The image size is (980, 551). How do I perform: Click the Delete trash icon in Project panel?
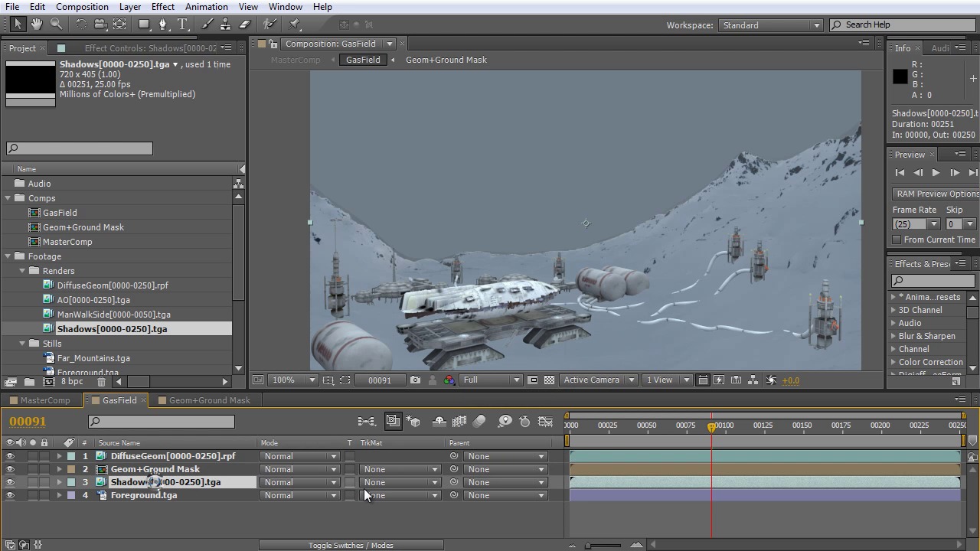pos(101,381)
